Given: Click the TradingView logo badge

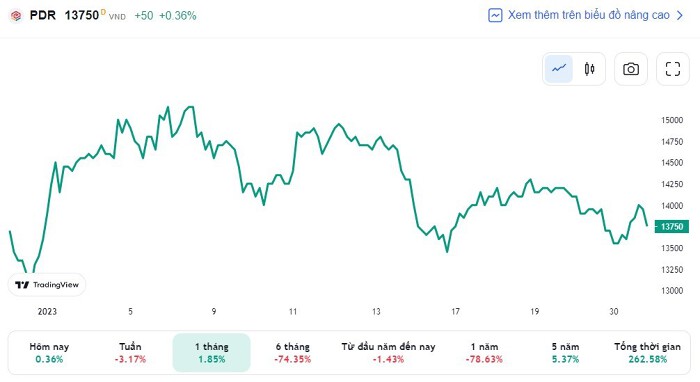Looking at the screenshot, I should click(47, 285).
